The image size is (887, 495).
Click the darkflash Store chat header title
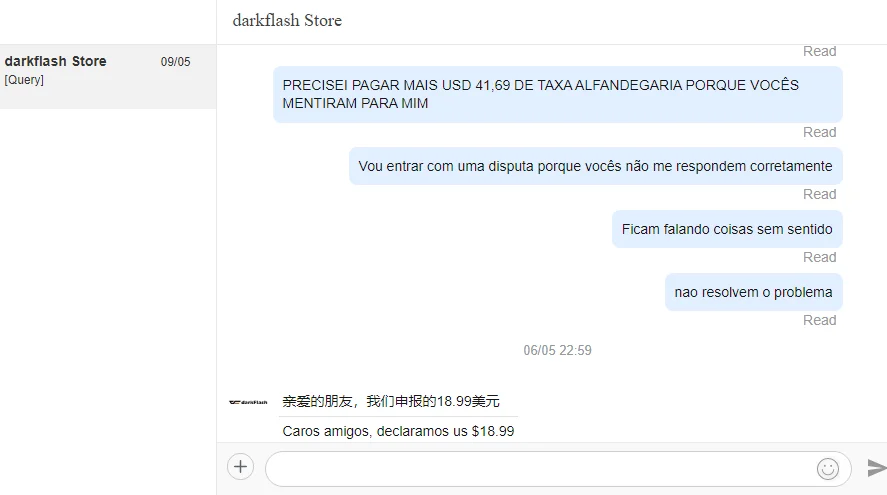(287, 21)
